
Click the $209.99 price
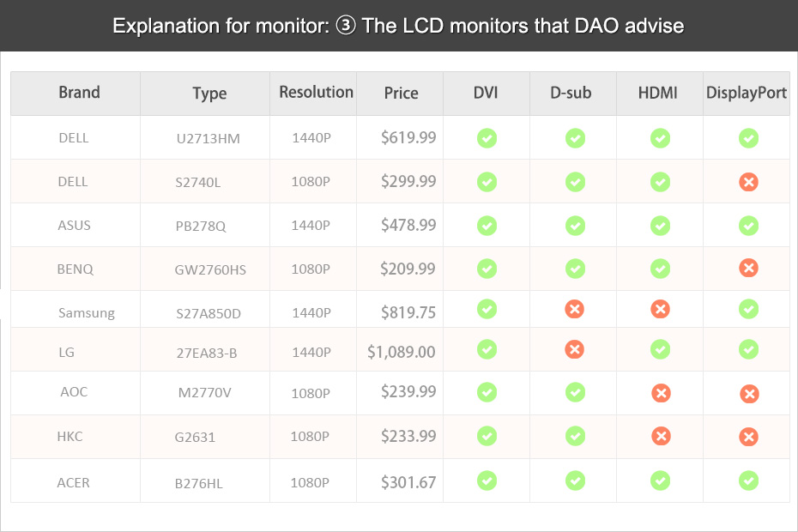(408, 269)
